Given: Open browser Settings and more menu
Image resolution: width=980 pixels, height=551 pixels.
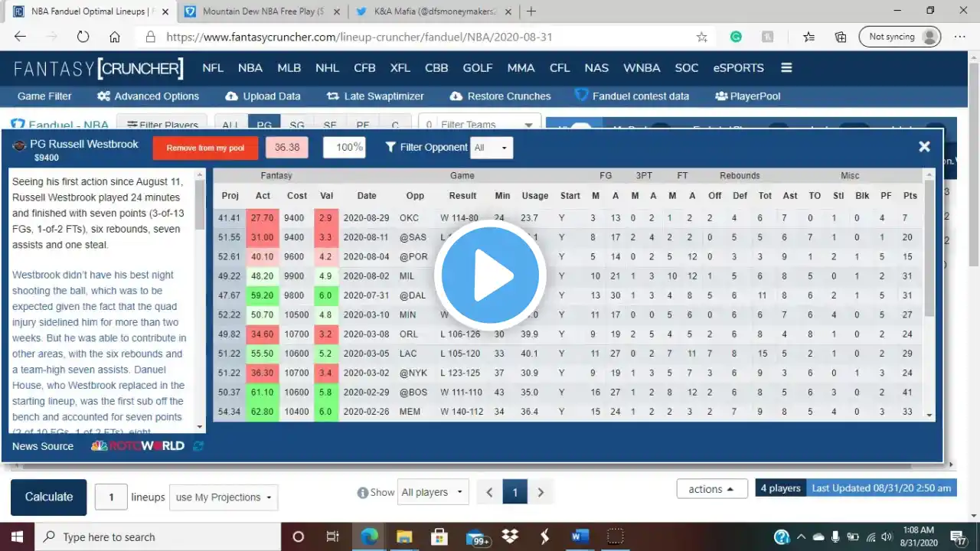Looking at the screenshot, I should pos(959,37).
